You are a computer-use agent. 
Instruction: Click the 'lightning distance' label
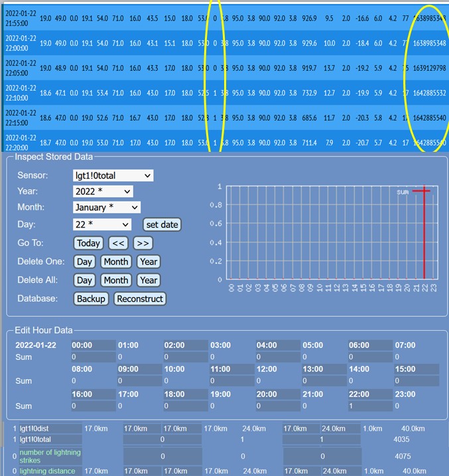pos(47,471)
